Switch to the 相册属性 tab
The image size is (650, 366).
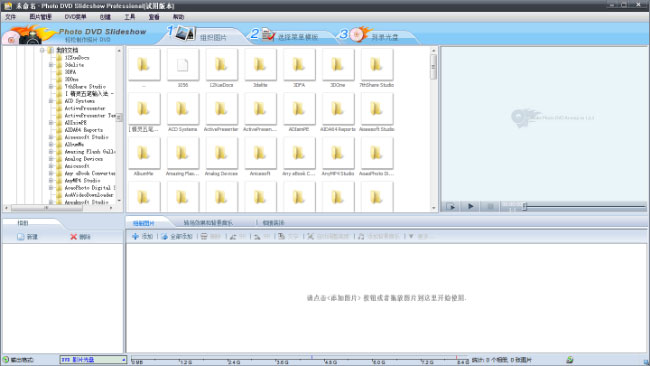(273, 223)
